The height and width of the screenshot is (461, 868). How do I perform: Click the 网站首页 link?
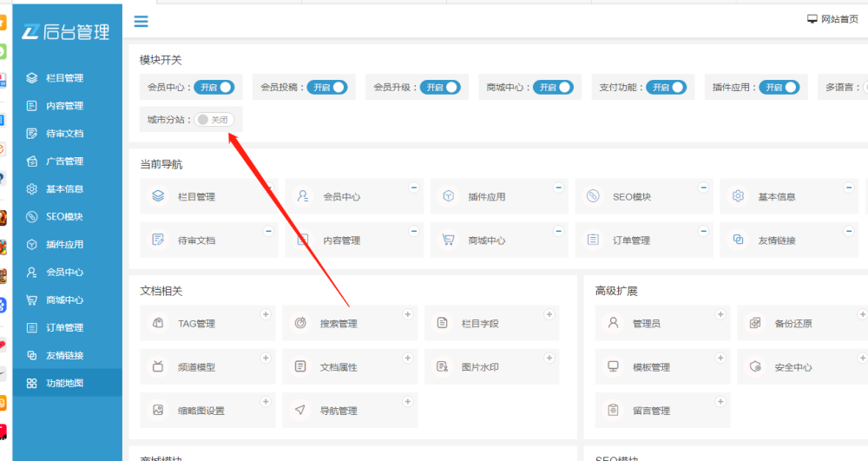click(832, 20)
